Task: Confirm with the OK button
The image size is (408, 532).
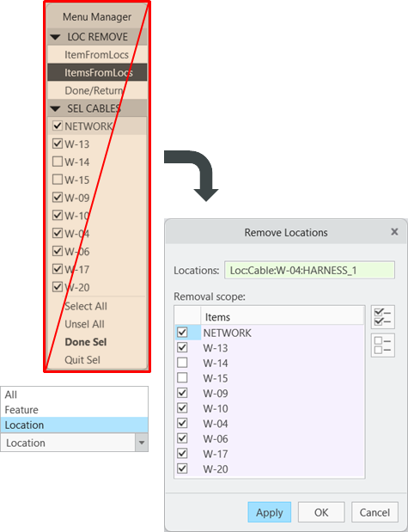Action: (x=321, y=512)
